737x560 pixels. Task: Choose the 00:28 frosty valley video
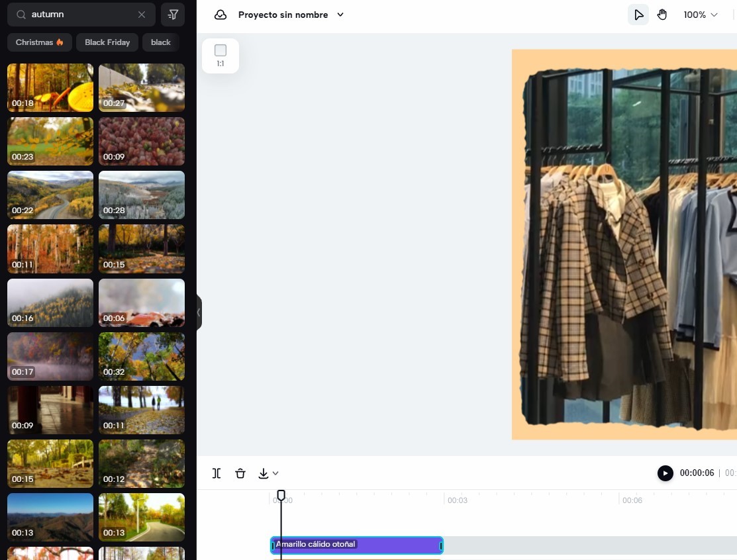(x=142, y=195)
